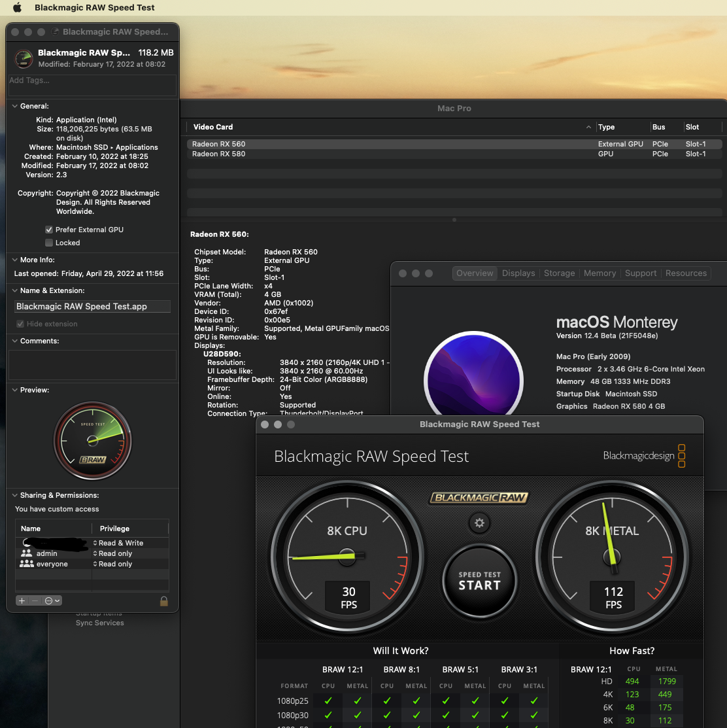The width and height of the screenshot is (727, 728).
Task: Open Blackmagic RAW Speed Test menu bar item
Action: [x=95, y=7]
